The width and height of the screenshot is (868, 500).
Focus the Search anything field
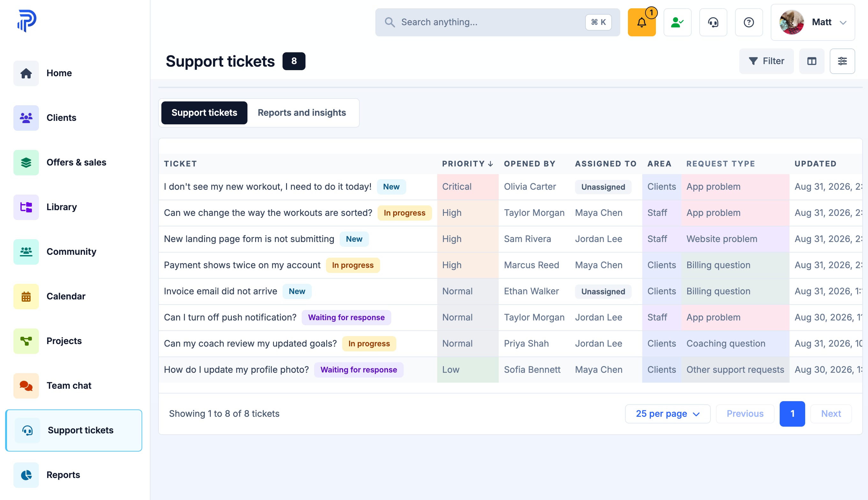(x=497, y=22)
